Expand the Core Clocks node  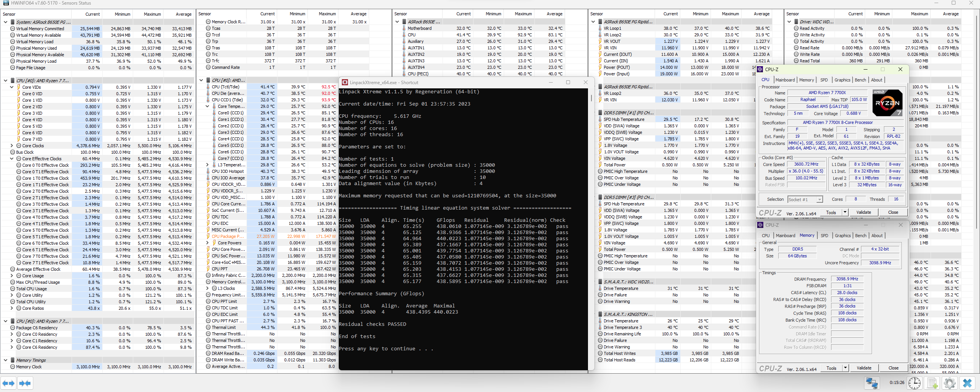coord(11,146)
